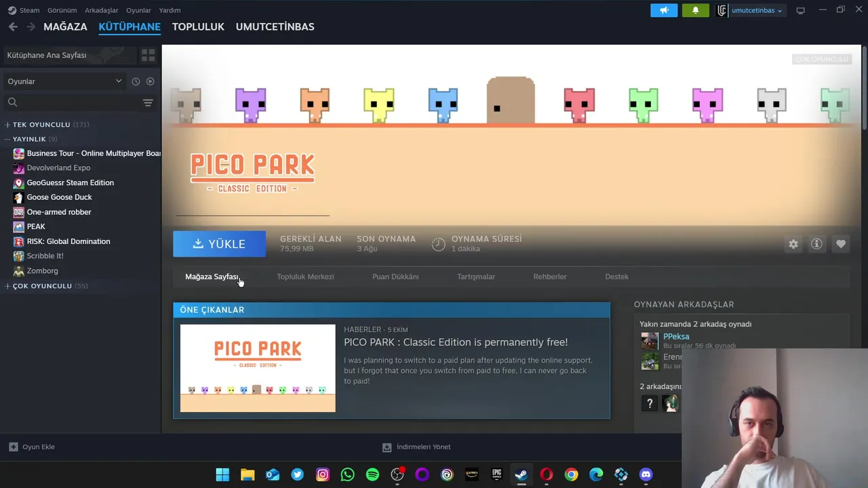Click the plus icon for Oyun Ekle

(13, 447)
